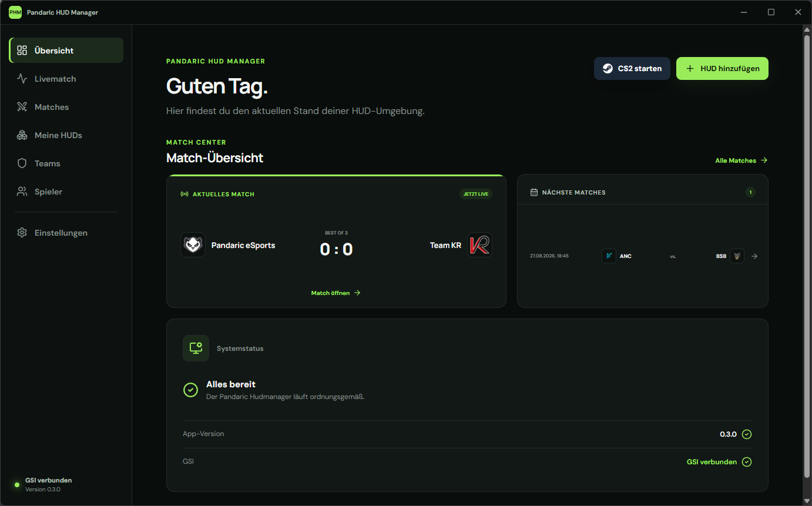Screen dimensions: 812x506
Task: Click the calendar icon by Nächste Matches
Action: 534,192
